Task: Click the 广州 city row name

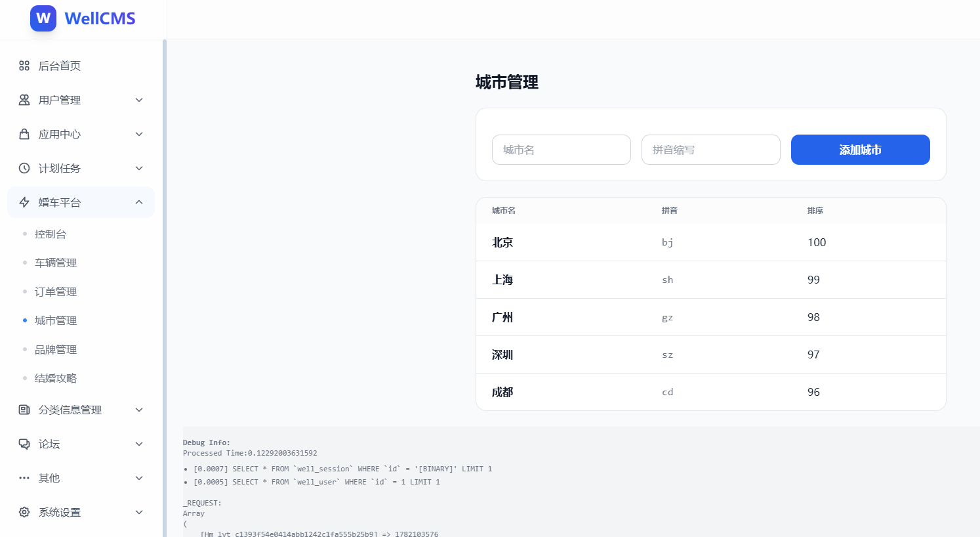Action: (x=502, y=317)
